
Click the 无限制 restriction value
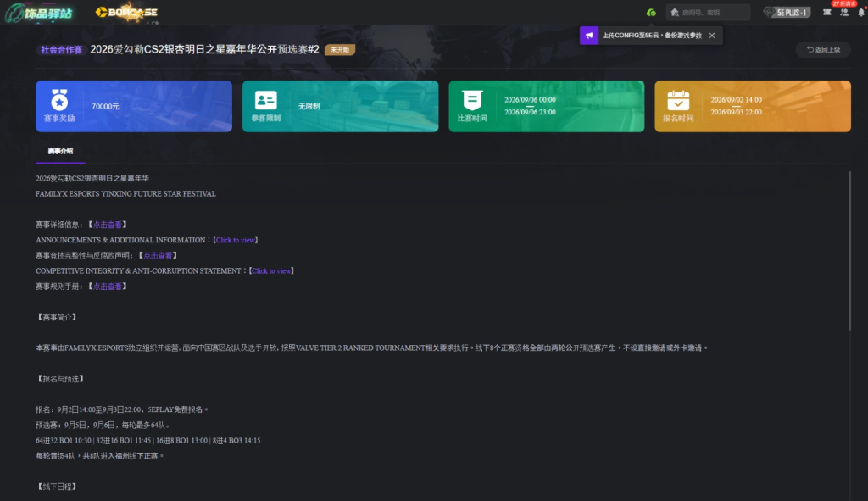pos(309,106)
